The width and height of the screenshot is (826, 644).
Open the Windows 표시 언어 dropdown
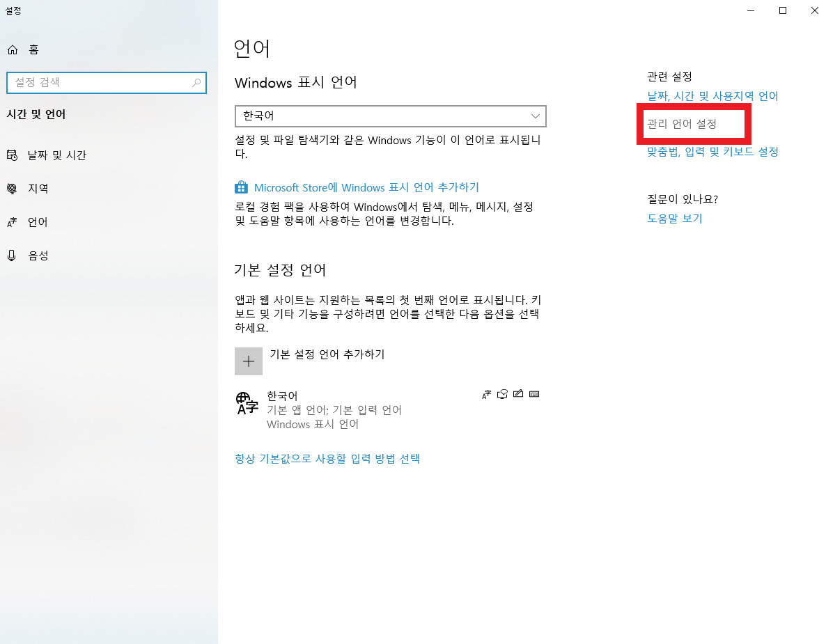390,116
